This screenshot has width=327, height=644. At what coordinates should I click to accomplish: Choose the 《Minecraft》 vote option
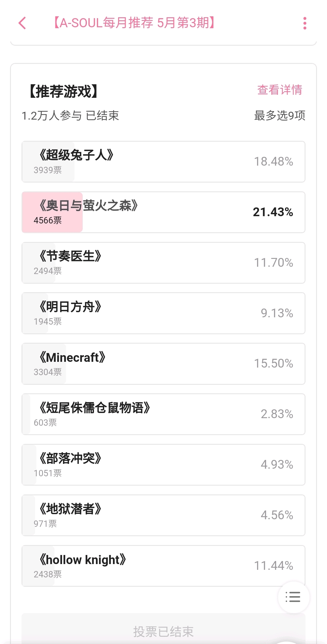(163, 364)
